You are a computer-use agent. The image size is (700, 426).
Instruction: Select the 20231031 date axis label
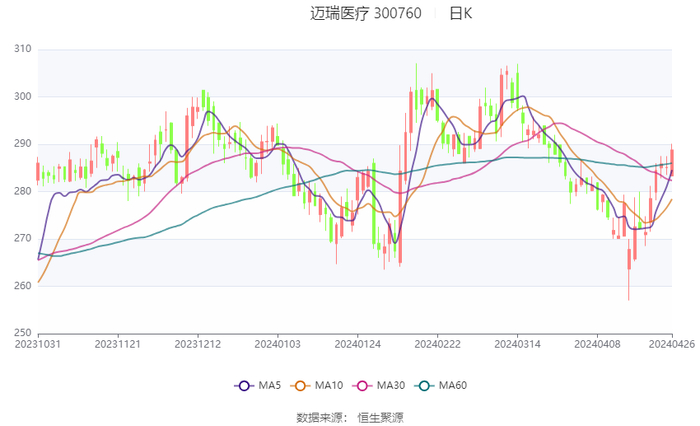(x=38, y=343)
